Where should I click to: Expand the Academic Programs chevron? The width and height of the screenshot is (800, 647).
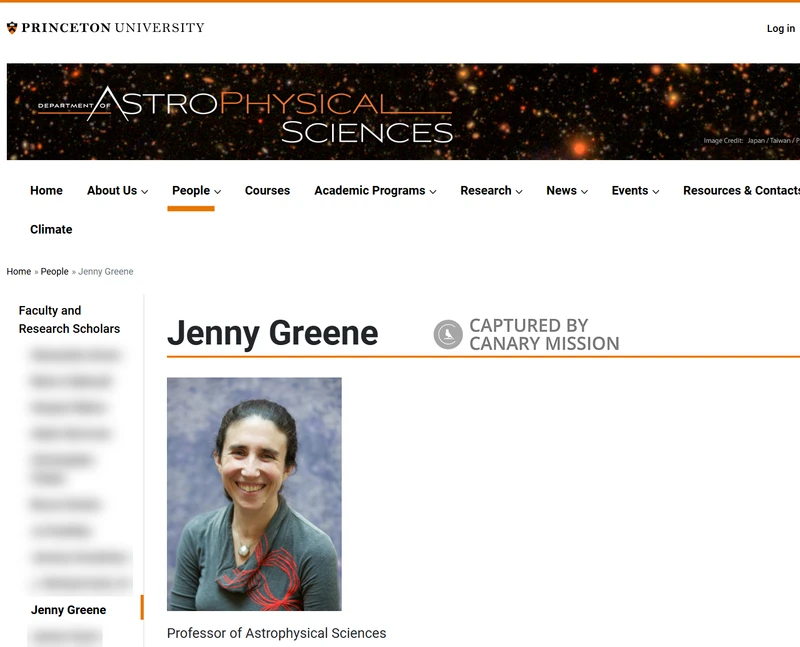pos(433,192)
